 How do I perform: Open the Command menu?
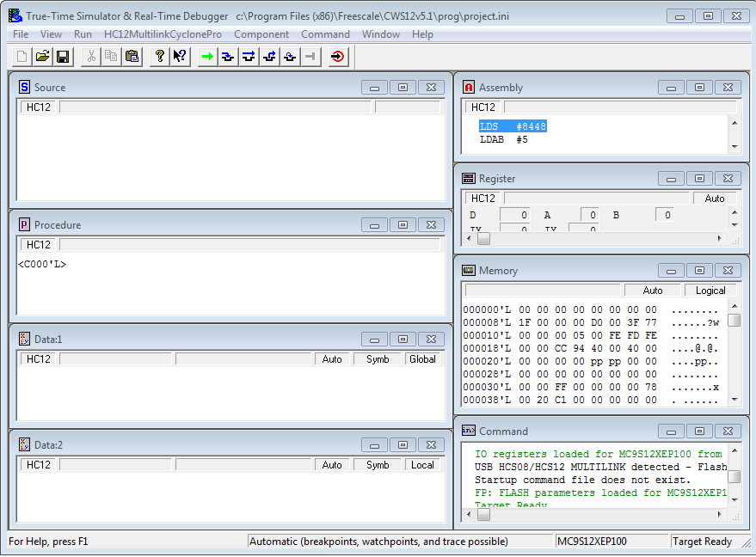coord(325,34)
